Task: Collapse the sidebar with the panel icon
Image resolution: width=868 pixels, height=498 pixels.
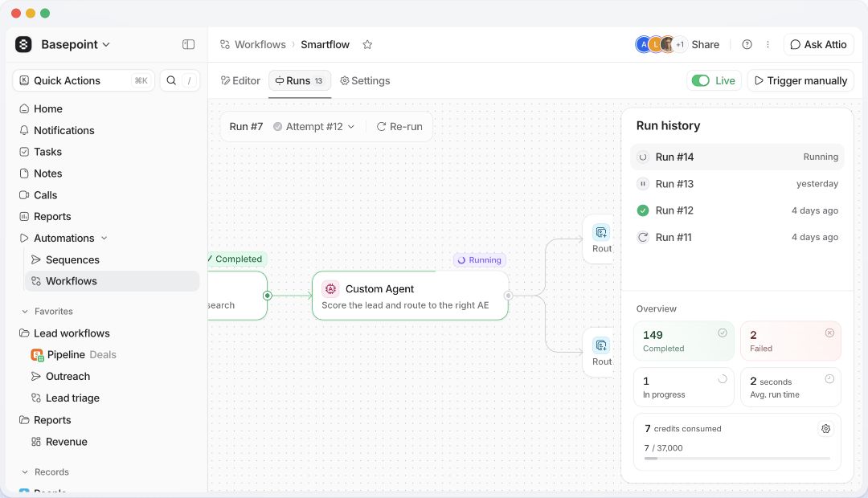Action: (x=188, y=44)
